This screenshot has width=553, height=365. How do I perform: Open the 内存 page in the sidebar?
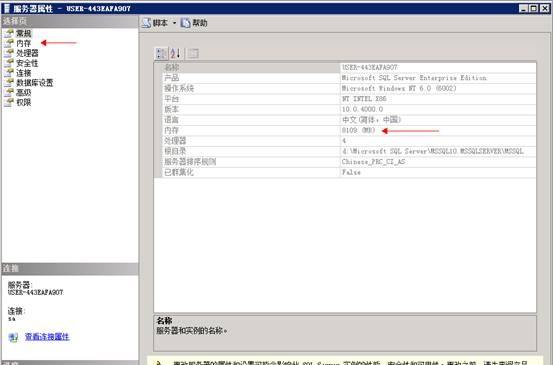click(x=23, y=43)
